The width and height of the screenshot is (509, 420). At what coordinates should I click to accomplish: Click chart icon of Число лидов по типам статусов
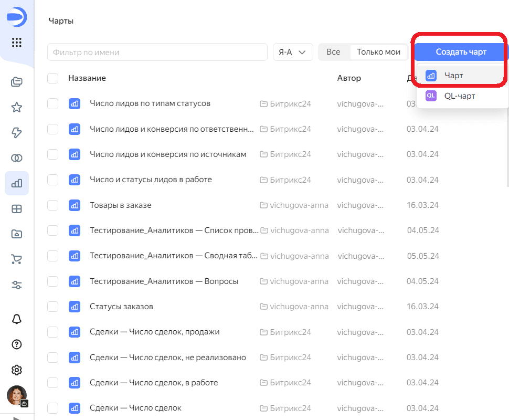pyautogui.click(x=75, y=104)
